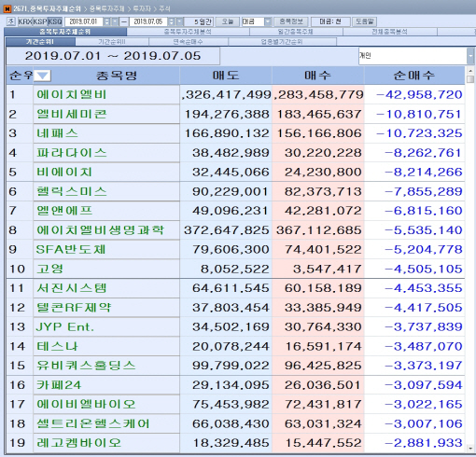The width and height of the screenshot is (476, 457).
Task: Click the end date spinner arrows
Action: 172,21
